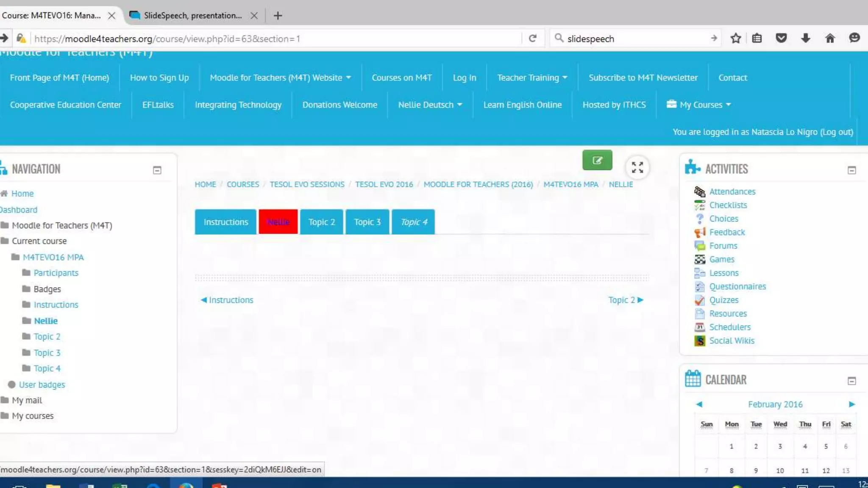Open the downloads arrow icon
The width and height of the screenshot is (868, 488).
click(805, 39)
